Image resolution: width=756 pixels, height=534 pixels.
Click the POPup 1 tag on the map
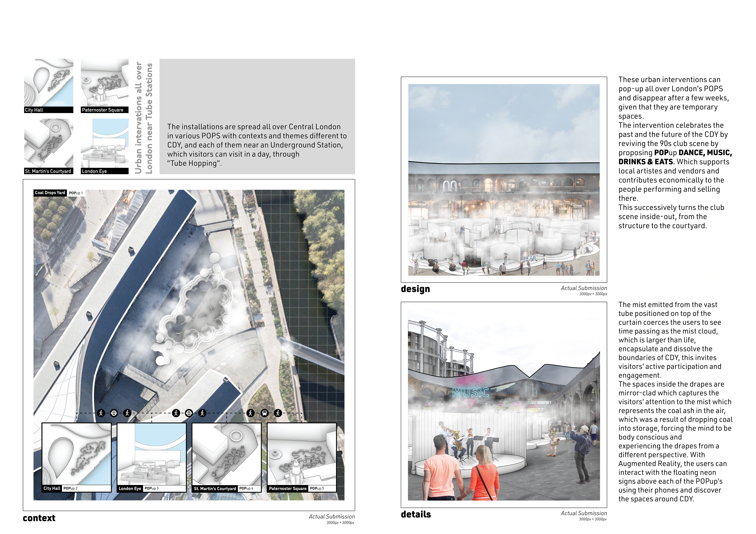click(76, 193)
